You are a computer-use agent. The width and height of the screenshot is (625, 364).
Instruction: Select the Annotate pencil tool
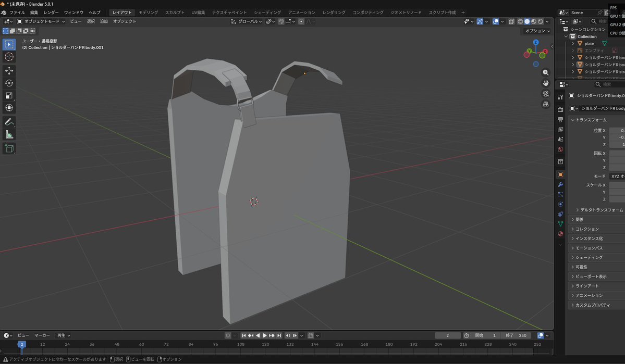(9, 122)
